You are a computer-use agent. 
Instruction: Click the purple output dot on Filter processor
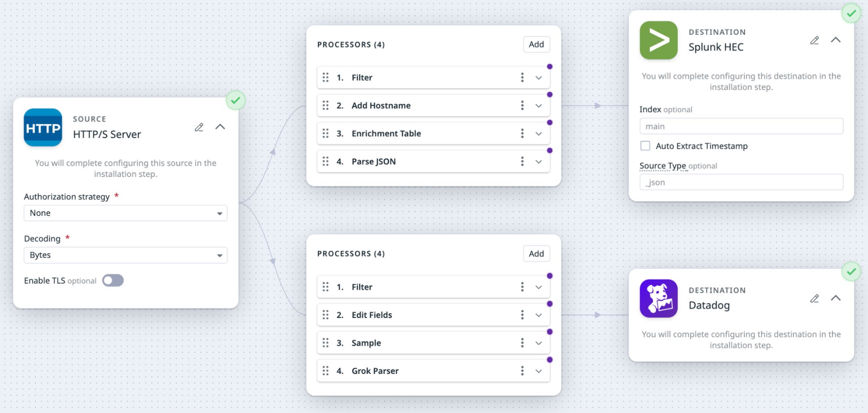(550, 66)
